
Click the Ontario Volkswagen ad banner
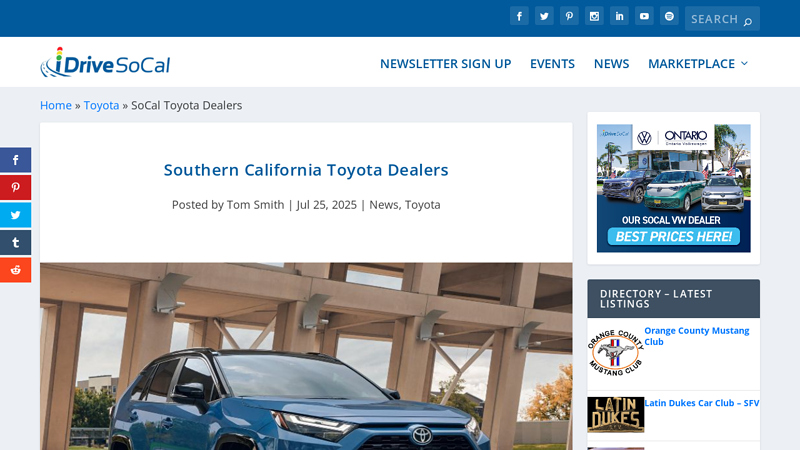pos(673,188)
